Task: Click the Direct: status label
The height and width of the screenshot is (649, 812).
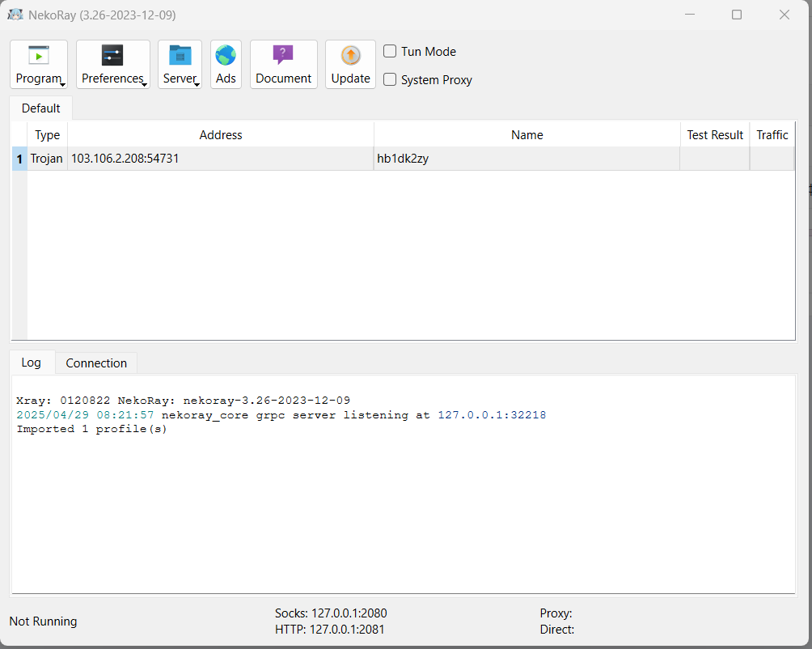Action: click(x=556, y=630)
